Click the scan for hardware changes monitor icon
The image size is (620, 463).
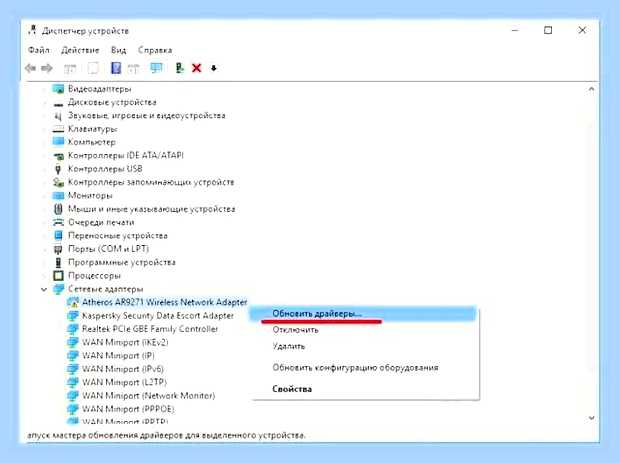point(156,68)
